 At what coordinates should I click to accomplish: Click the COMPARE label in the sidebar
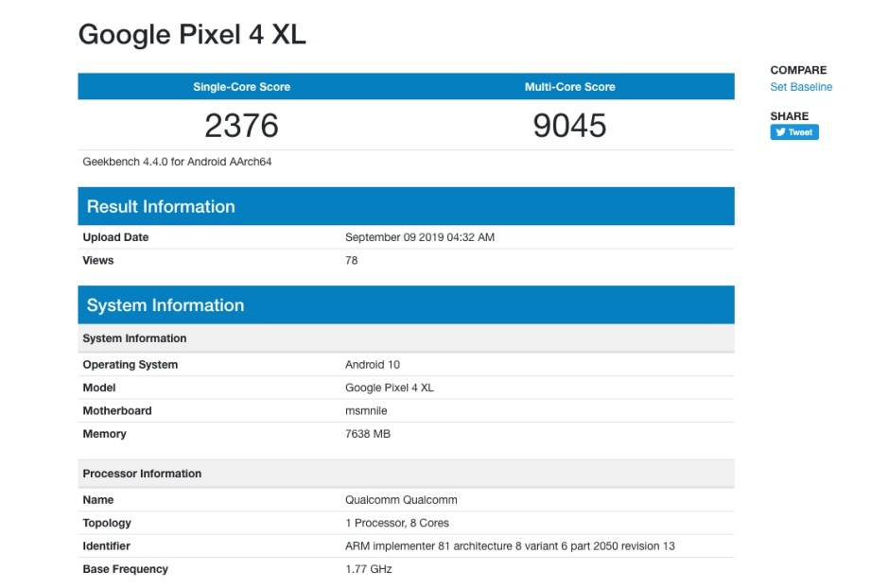coord(797,69)
